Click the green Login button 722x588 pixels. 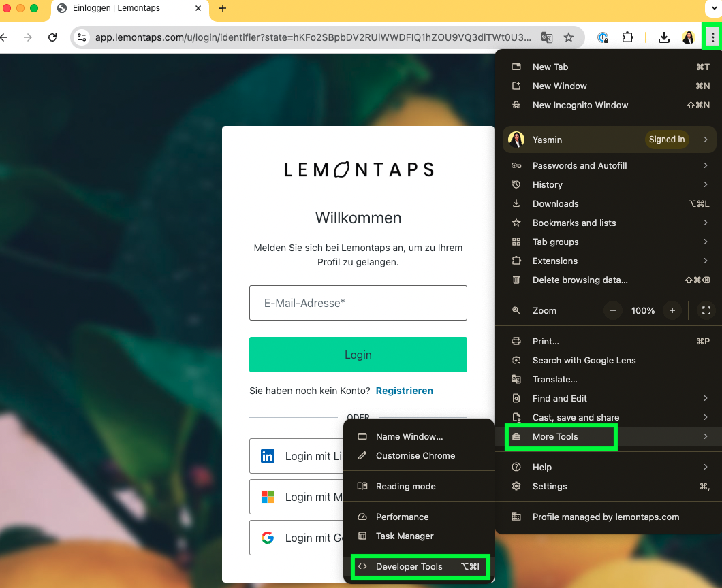(x=358, y=355)
